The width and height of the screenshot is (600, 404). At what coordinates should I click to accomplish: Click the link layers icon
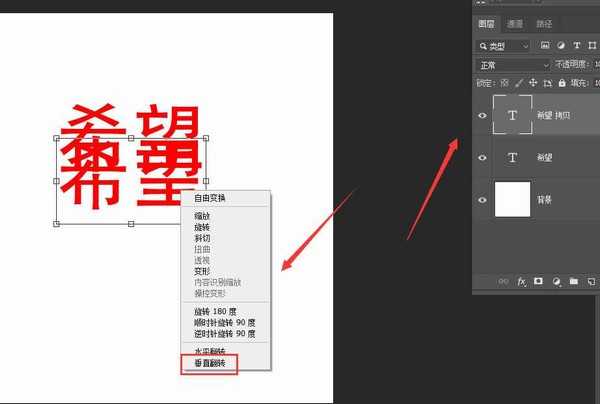(x=503, y=282)
